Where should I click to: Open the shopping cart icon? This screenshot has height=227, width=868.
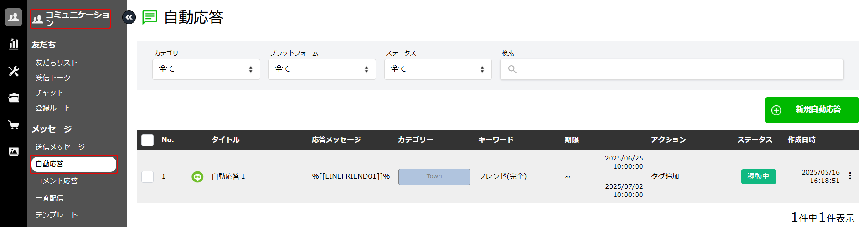[x=14, y=125]
